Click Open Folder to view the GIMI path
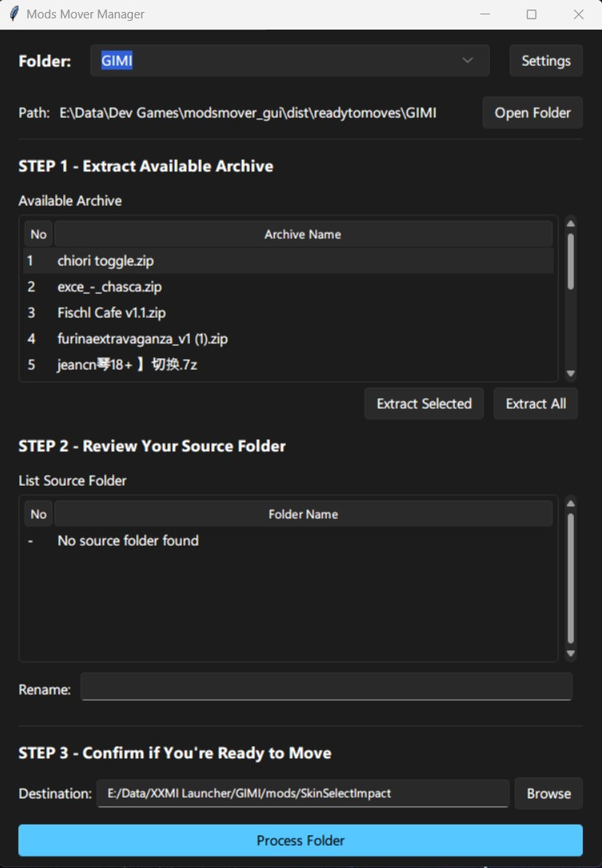Image resolution: width=602 pixels, height=868 pixels. [x=532, y=113]
